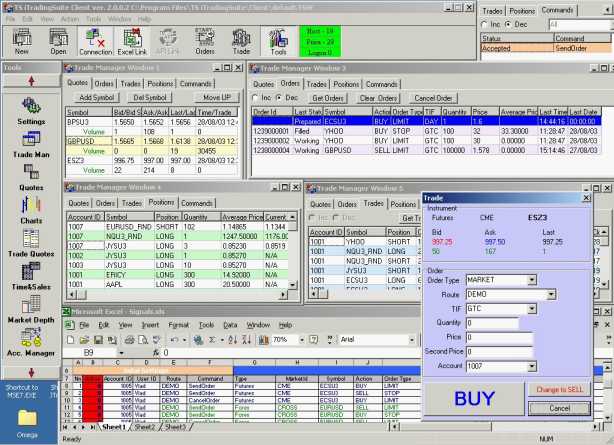Select the Inc radio button in the top-right panel

pyautogui.click(x=485, y=24)
